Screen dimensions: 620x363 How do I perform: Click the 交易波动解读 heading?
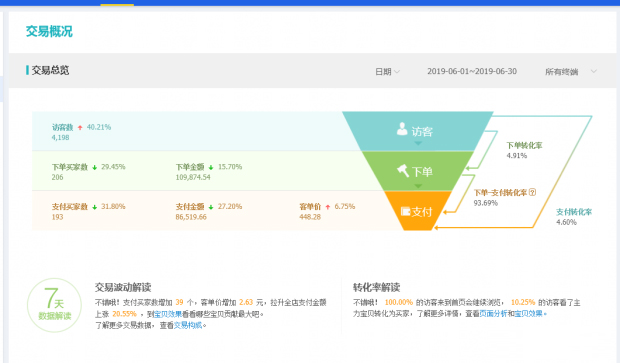[x=123, y=287]
